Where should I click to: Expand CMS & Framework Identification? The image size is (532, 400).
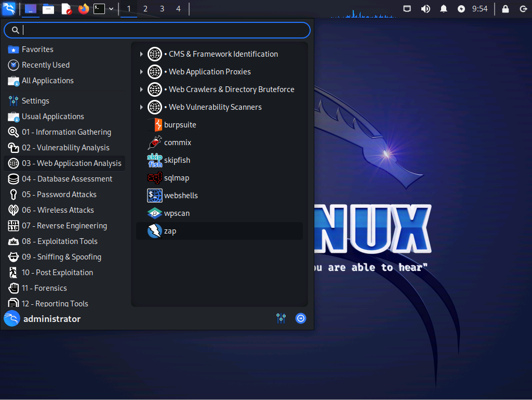point(142,54)
